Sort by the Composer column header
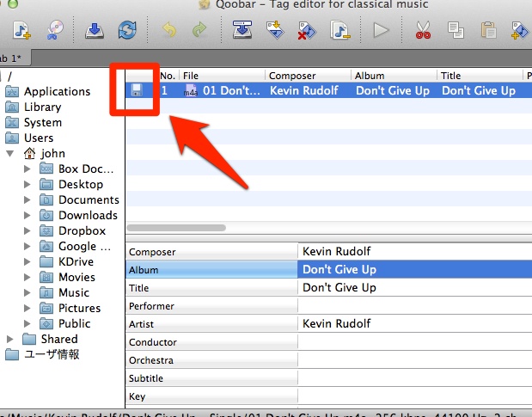Screen dimensions: 532x417 308,76
